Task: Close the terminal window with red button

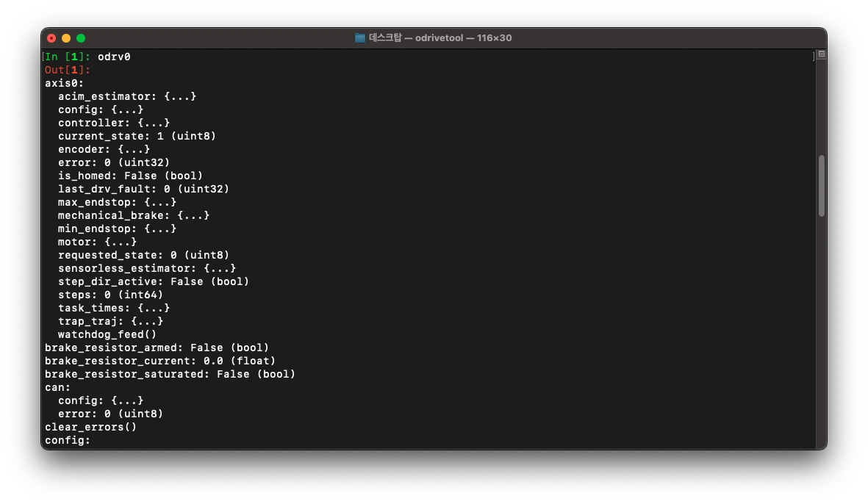Action: click(51, 38)
